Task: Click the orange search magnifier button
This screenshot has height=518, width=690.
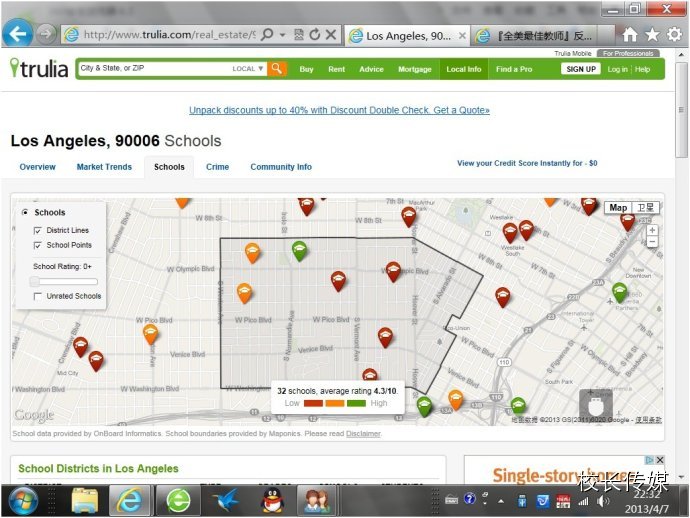Action: click(x=277, y=69)
